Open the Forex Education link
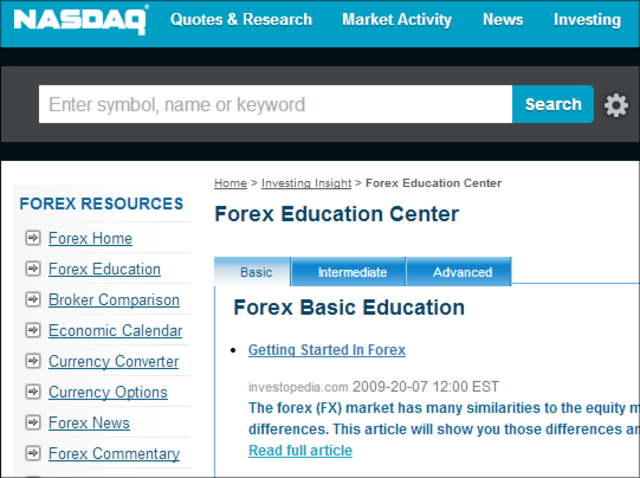This screenshot has height=478, width=640. coord(104,269)
